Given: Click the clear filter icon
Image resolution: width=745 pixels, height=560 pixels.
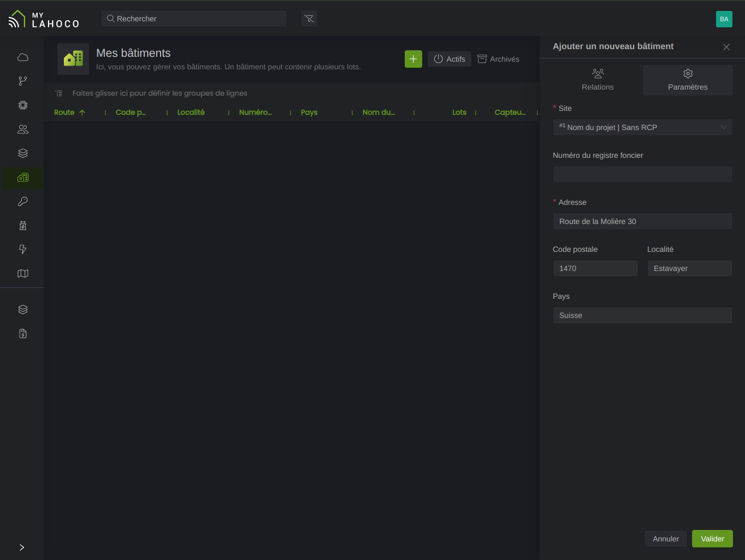Looking at the screenshot, I should 309,19.
